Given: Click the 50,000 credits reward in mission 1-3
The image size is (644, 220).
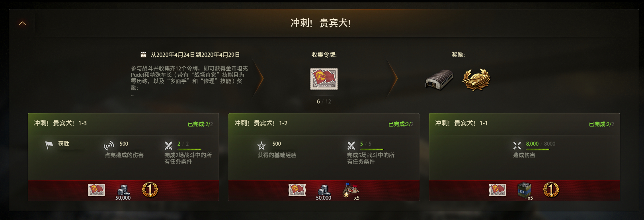Looking at the screenshot, I should [x=123, y=192].
